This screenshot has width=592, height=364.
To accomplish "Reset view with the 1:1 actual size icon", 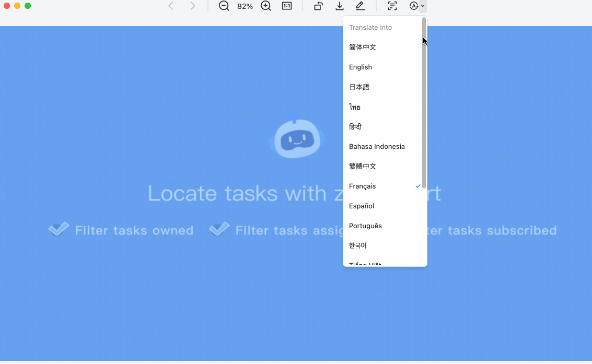I will tap(286, 6).
